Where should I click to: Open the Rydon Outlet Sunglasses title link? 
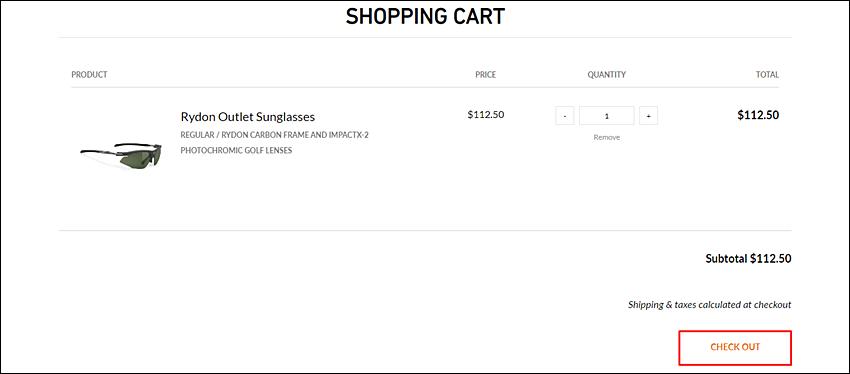tap(248, 117)
